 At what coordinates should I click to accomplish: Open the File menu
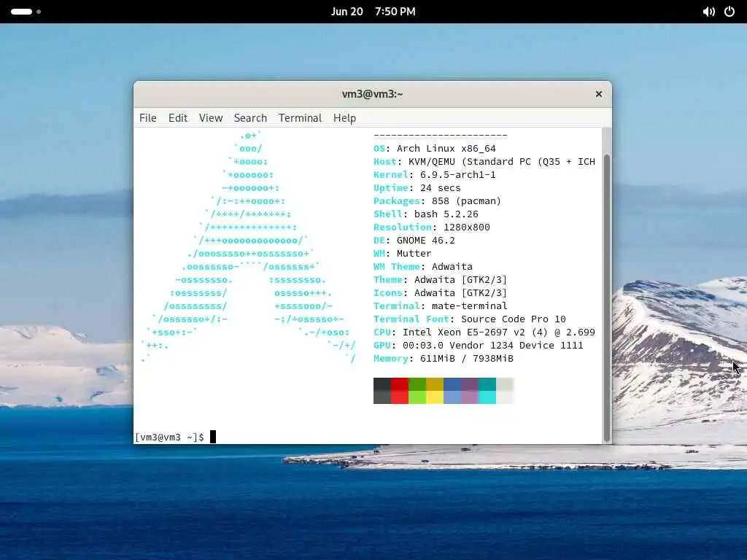coord(147,118)
